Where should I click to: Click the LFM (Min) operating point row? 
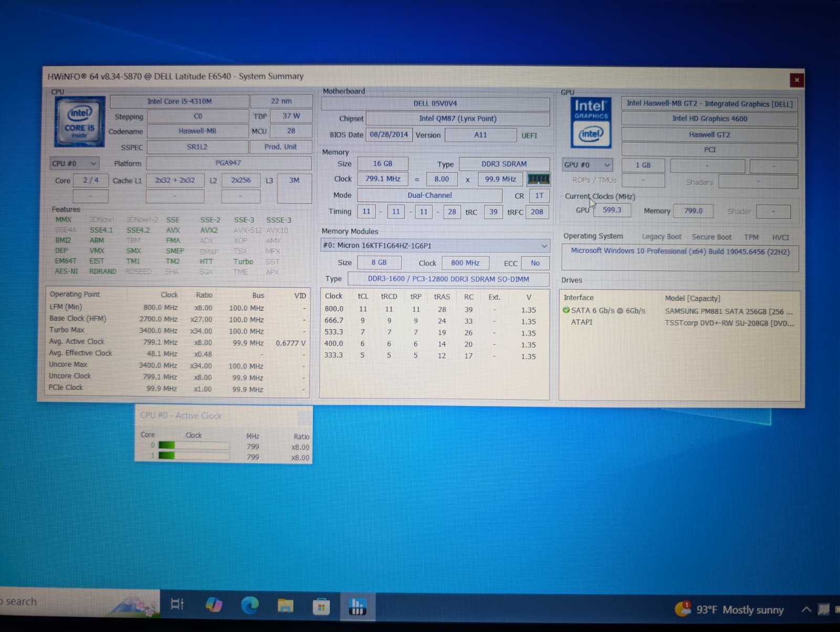click(x=178, y=308)
